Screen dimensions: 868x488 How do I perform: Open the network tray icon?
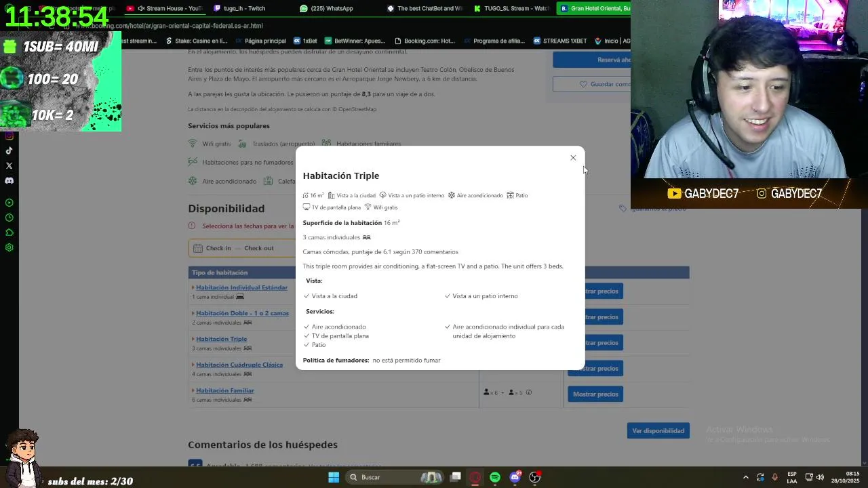[809, 477]
